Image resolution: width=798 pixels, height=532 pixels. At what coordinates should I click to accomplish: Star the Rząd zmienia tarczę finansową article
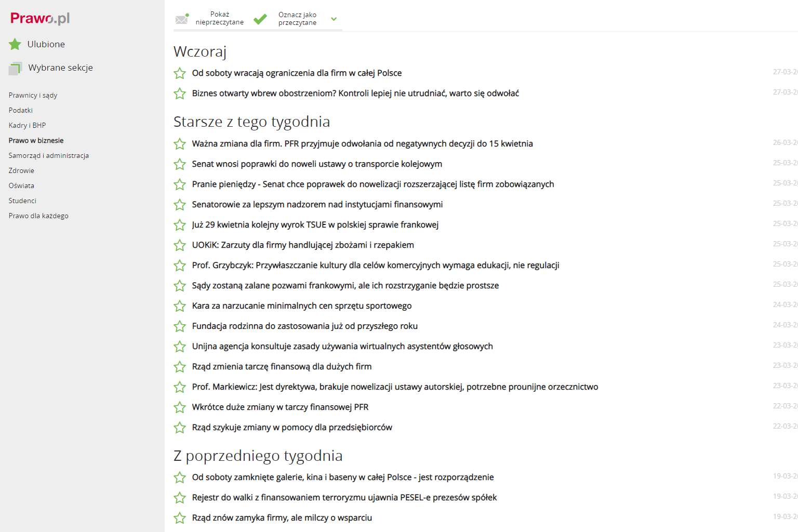coord(180,367)
